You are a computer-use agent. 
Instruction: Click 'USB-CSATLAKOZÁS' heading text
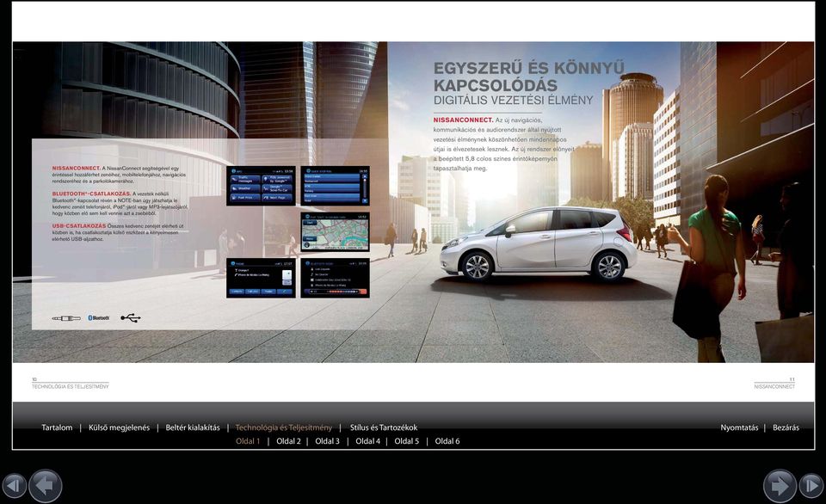78,226
